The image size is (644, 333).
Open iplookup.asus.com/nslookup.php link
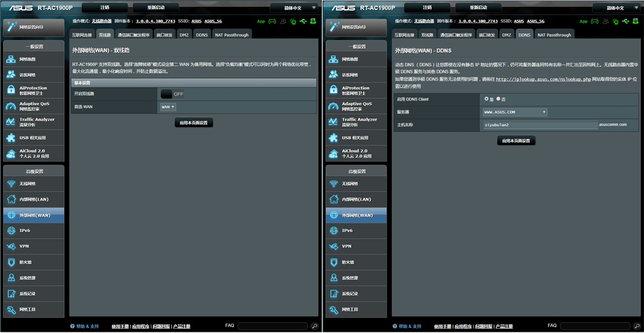pos(544,79)
